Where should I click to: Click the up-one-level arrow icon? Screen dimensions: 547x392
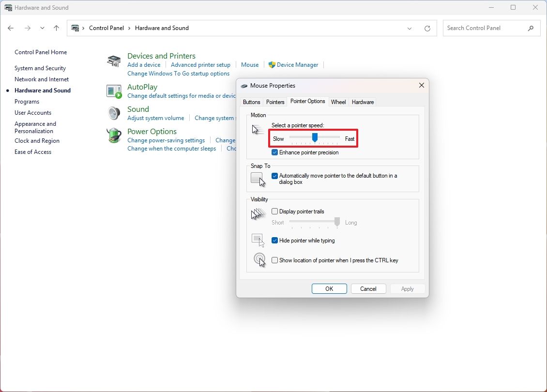(56, 28)
